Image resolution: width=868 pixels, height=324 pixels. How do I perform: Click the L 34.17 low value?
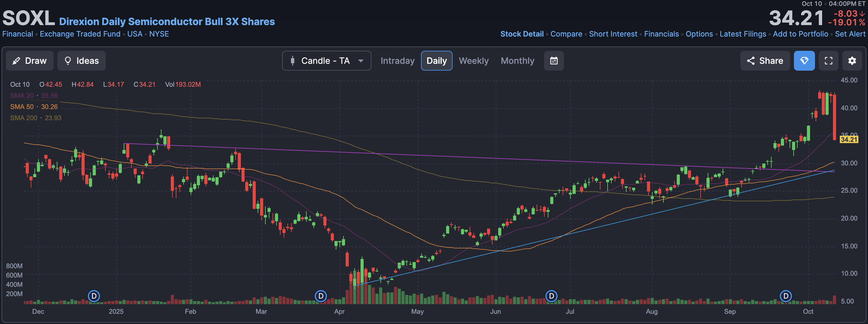click(113, 85)
